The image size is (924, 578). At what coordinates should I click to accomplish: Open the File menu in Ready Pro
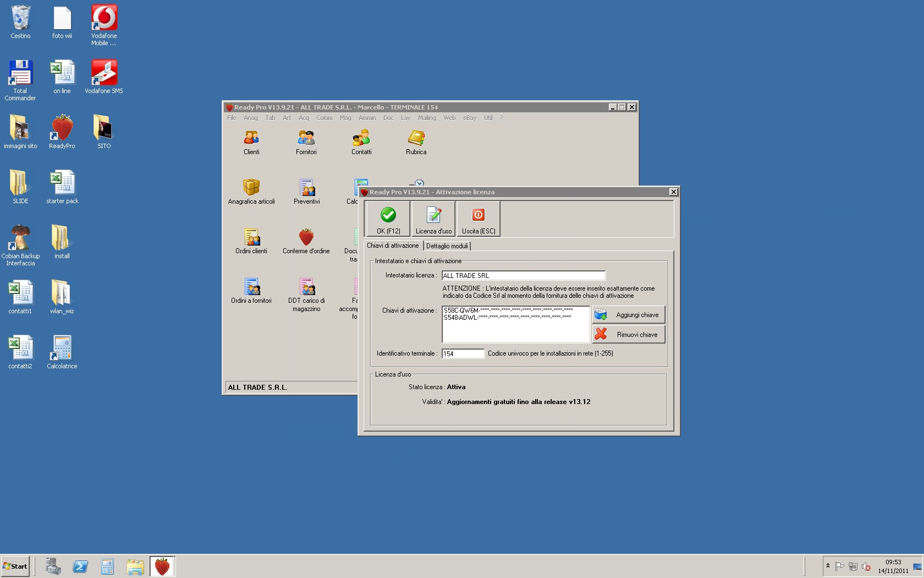232,118
